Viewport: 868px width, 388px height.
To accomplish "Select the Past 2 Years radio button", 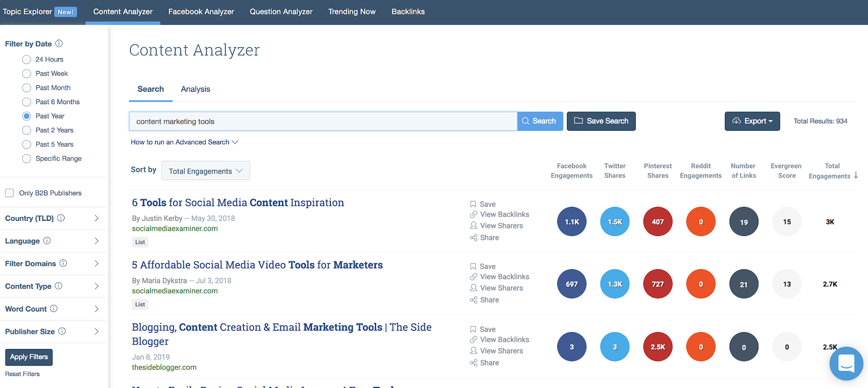I will 27,130.
